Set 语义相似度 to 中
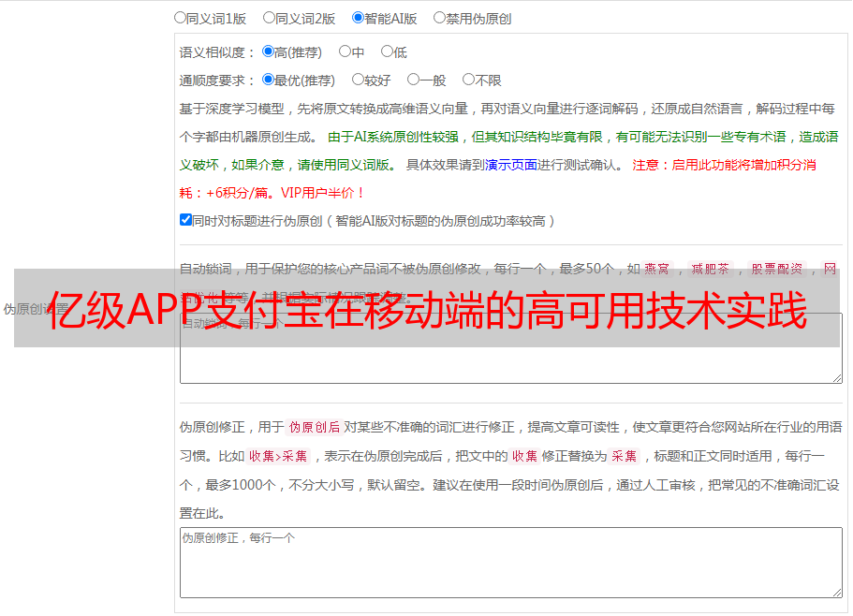Image resolution: width=853 pixels, height=616 pixels. pos(345,51)
